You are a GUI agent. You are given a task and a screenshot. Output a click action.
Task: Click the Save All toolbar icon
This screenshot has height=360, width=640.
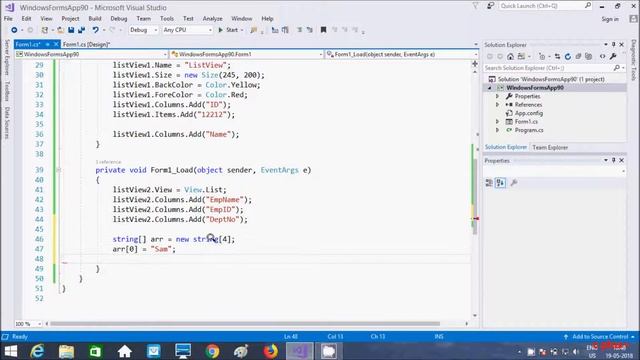tap(82, 30)
